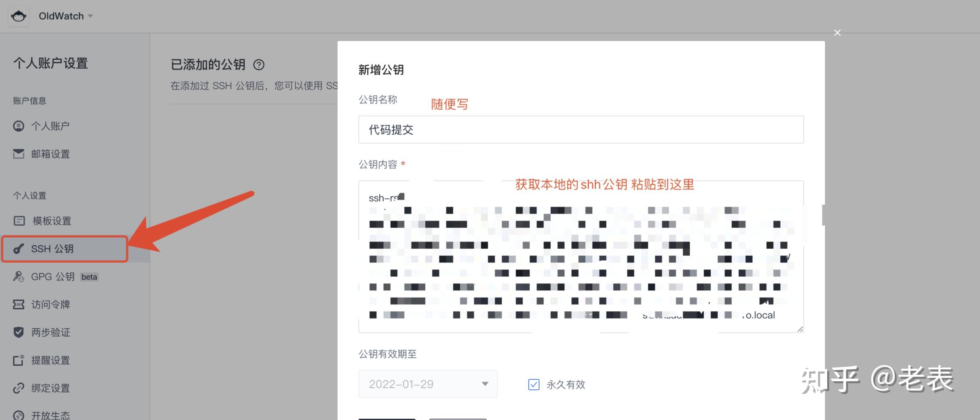Click the 访问令牌 token icon
Viewport: 980px width, 420px height.
click(x=19, y=304)
